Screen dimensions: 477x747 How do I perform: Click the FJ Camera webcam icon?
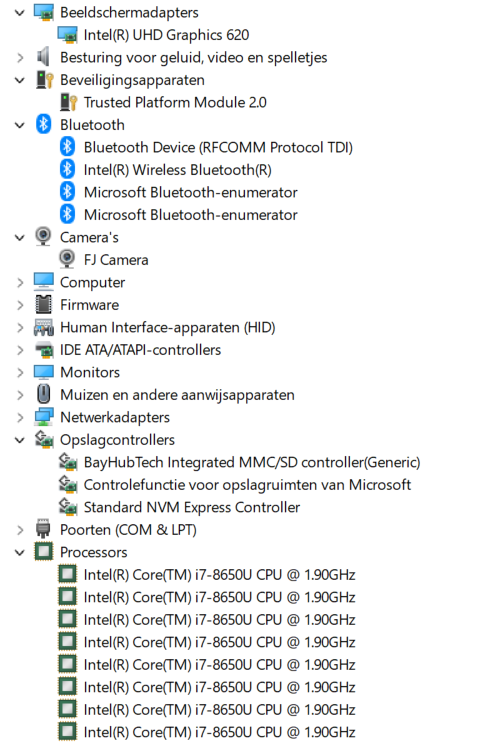click(67, 259)
